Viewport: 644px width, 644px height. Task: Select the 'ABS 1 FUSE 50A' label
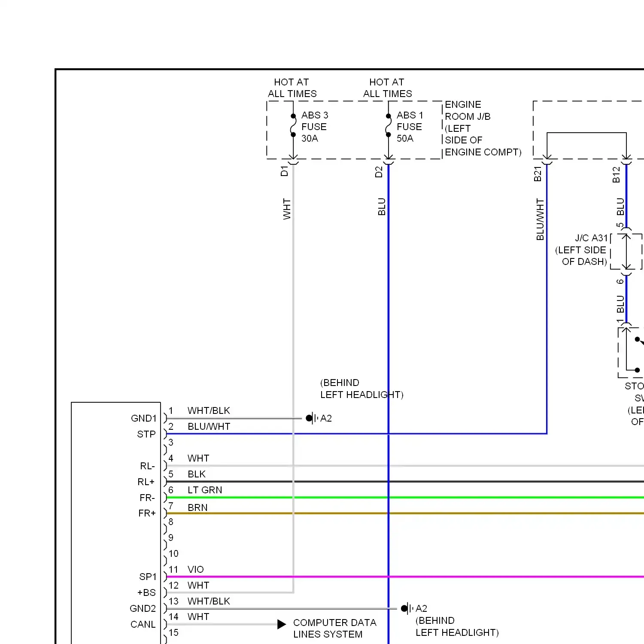pos(410,127)
